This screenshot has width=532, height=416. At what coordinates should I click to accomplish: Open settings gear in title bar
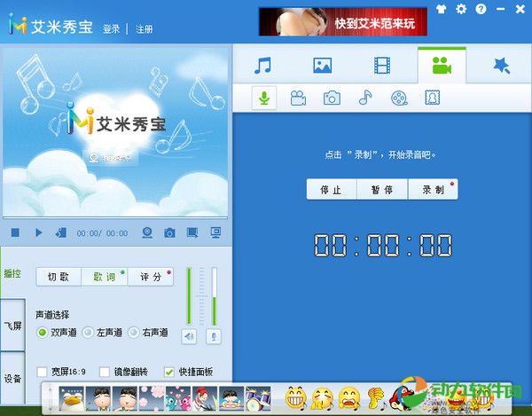pos(461,9)
